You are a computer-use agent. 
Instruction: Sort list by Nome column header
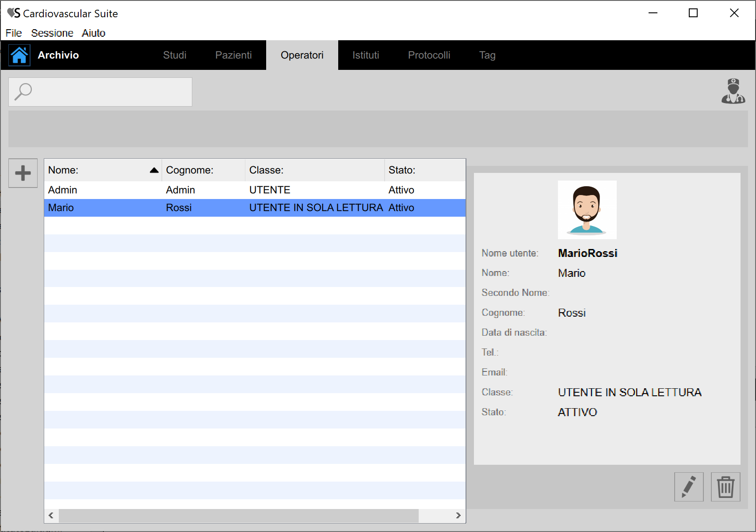[103, 170]
